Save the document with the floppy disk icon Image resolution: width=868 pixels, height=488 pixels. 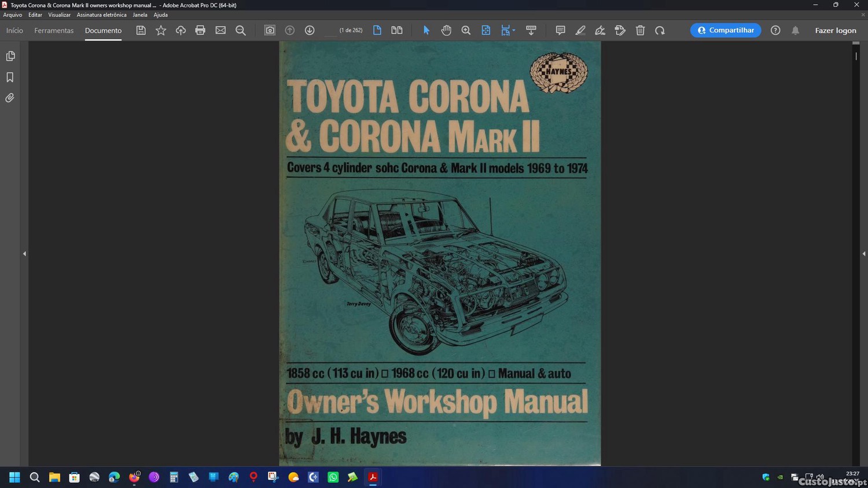tap(141, 30)
